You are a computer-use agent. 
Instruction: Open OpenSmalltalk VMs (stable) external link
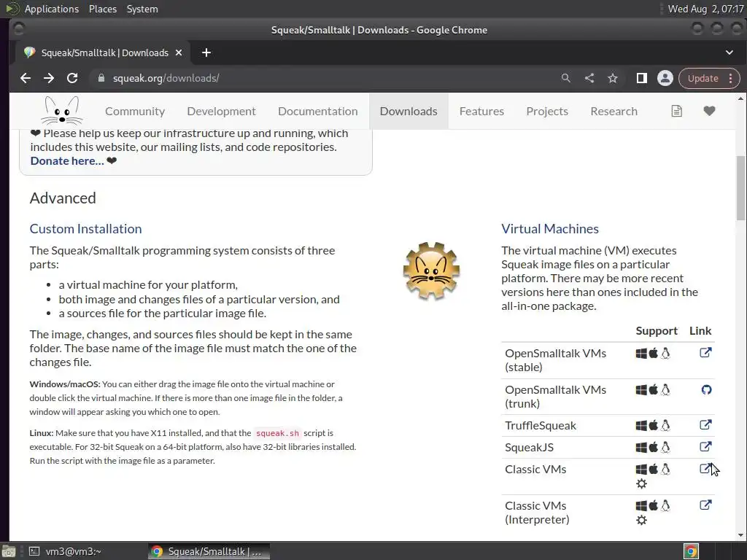(705, 353)
